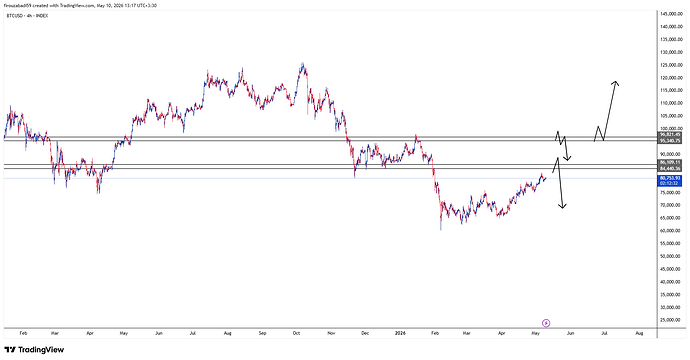Click the BTCUSD 4h INDEX symbol legend
Viewport: 690px width, 360px height.
pyautogui.click(x=28, y=16)
